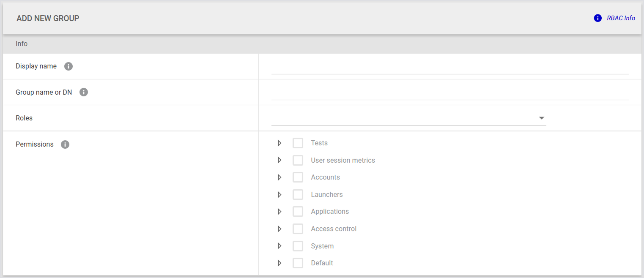Expand the Accounts permission arrow
Screen dimensions: 644x278
click(x=280, y=177)
